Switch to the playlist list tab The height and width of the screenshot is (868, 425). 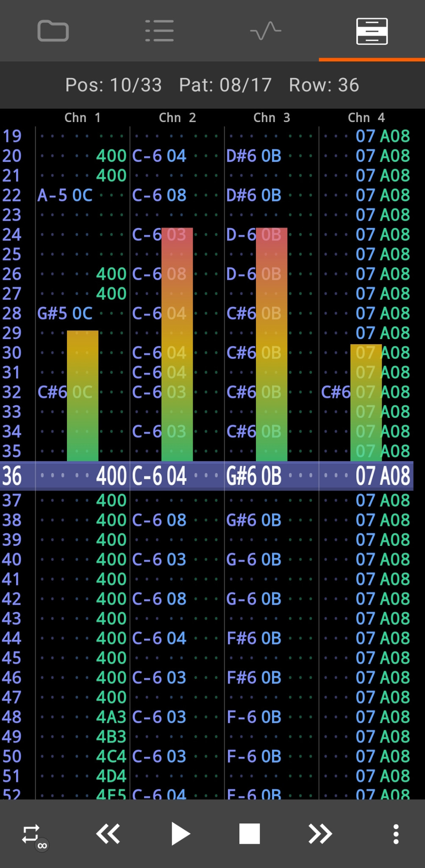tap(159, 31)
